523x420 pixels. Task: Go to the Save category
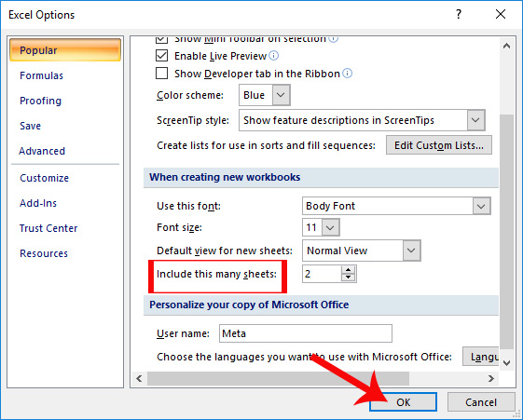click(x=31, y=126)
